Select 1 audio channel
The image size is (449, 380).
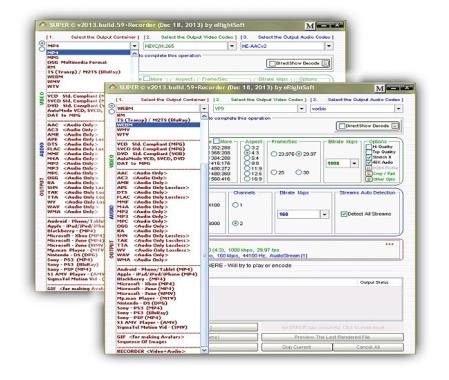(235, 205)
